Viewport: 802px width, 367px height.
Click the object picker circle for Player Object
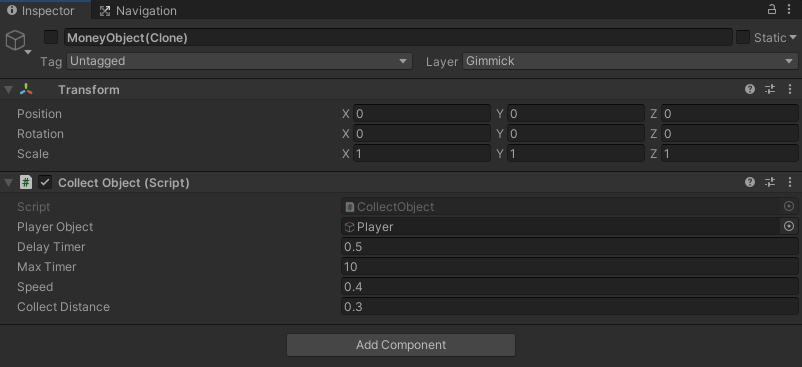pos(789,226)
